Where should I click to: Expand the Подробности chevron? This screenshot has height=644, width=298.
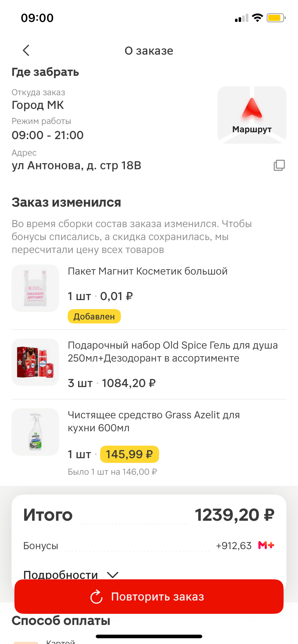[x=113, y=574]
